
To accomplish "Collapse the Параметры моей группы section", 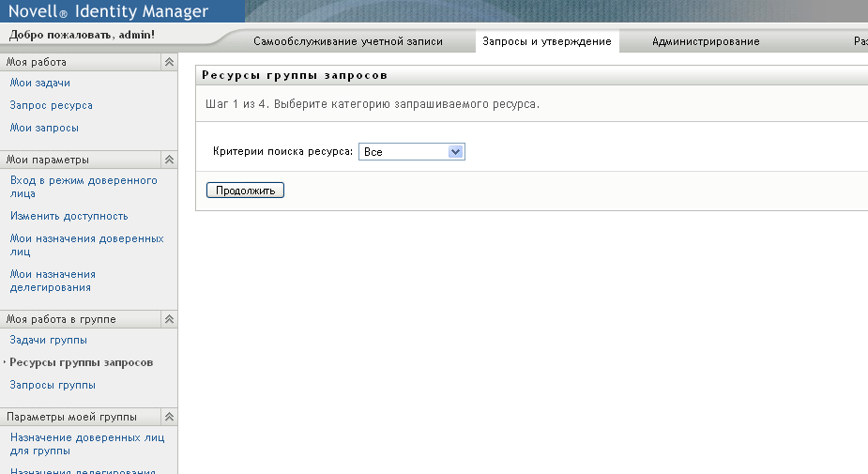I will [x=170, y=417].
